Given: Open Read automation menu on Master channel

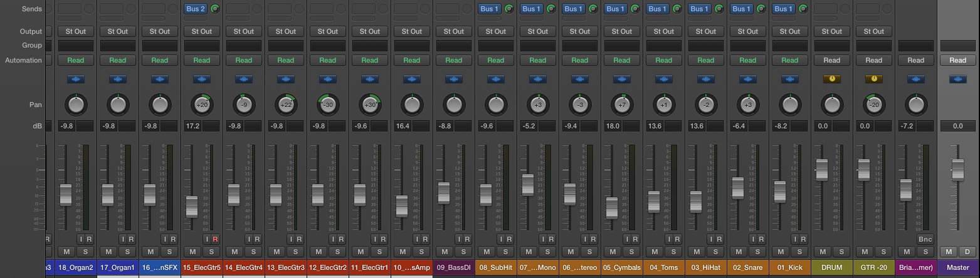Looking at the screenshot, I should pos(958,60).
